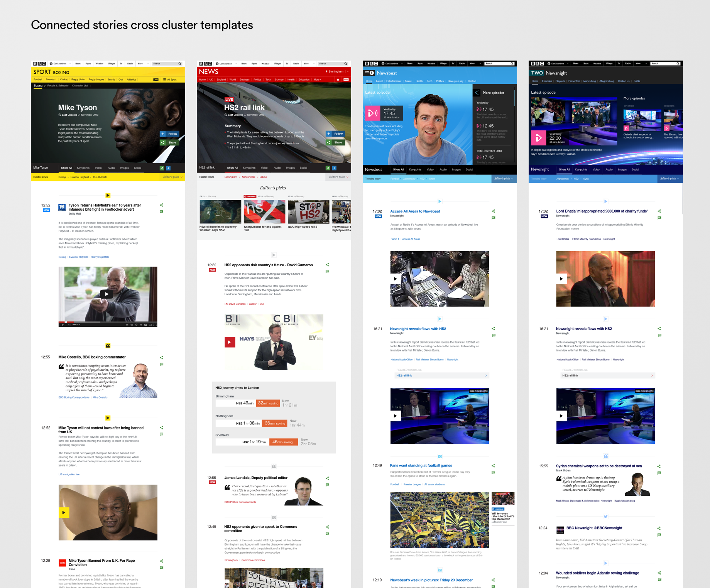Share the 'Syrian chemical weapons' story
Screen dimensions: 710x588
(659, 466)
